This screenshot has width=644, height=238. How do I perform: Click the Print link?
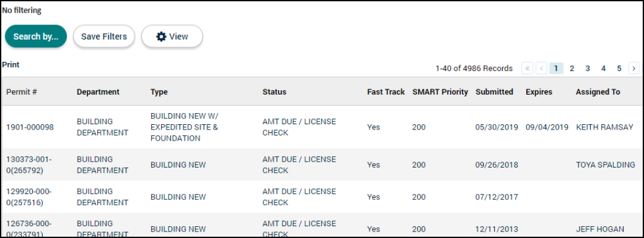(11, 64)
